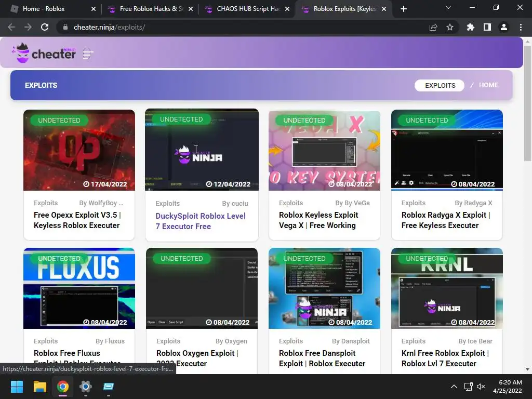Viewport: 532px width, 399px height.
Task: Close the Home - Roblox tab
Action: (x=94, y=9)
